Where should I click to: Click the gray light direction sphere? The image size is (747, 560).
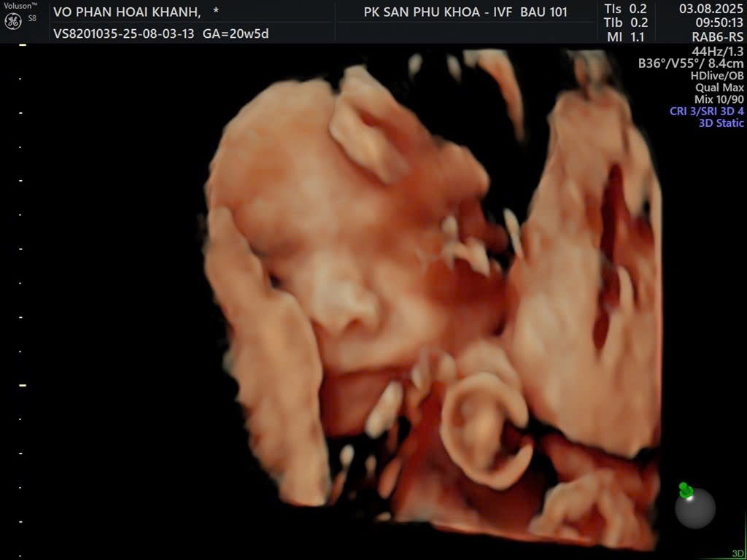(x=695, y=508)
